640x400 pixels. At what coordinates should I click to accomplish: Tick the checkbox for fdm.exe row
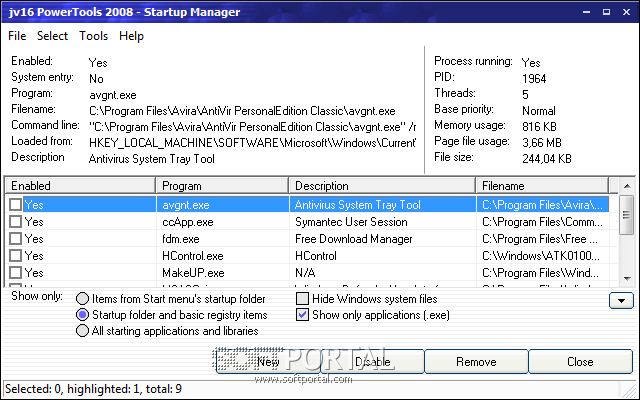pos(16,238)
